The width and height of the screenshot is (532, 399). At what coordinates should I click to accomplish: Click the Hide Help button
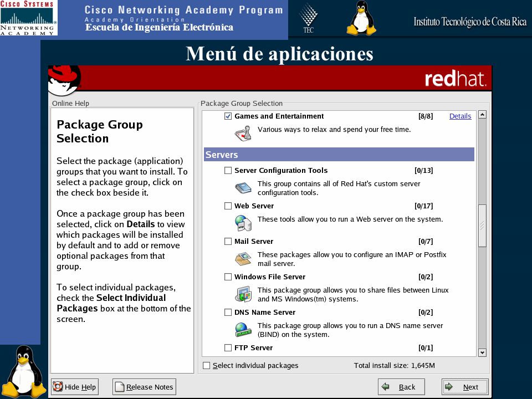(75, 387)
